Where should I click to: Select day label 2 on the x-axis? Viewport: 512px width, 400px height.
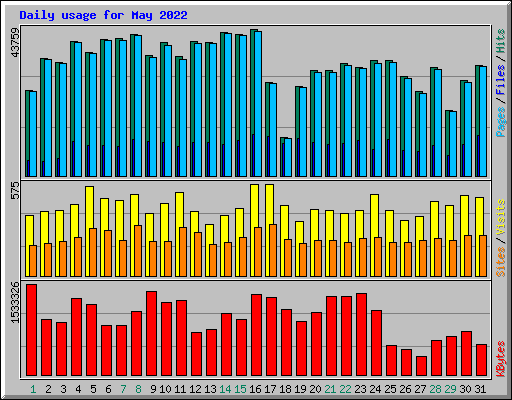point(48,389)
